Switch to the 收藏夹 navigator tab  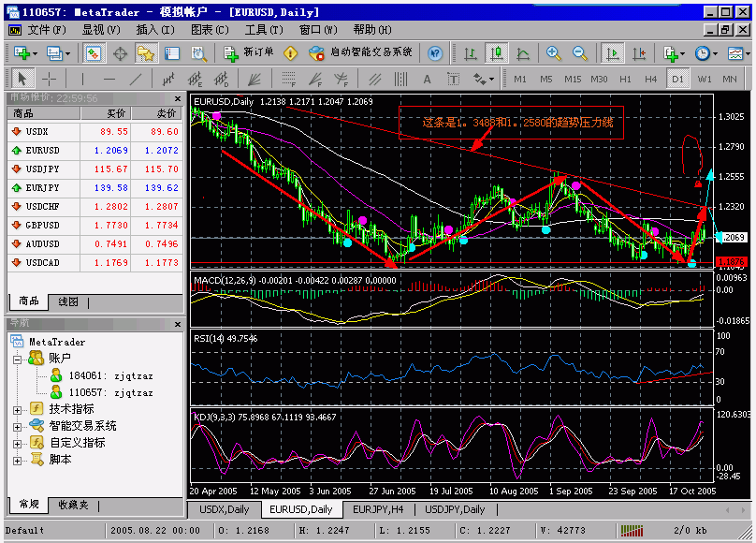pyautogui.click(x=73, y=505)
